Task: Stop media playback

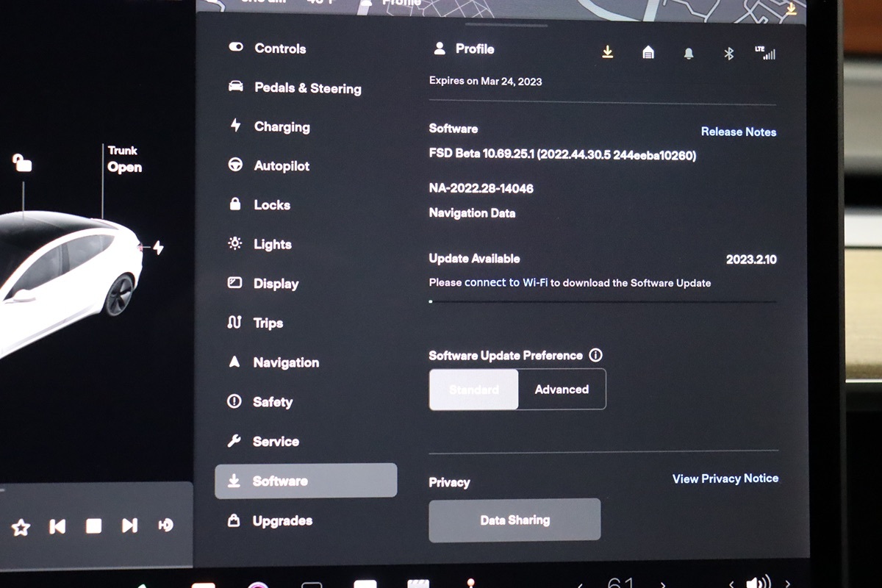Action: [93, 526]
